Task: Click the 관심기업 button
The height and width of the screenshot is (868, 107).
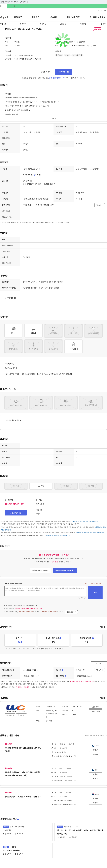Action: [x=10, y=715]
